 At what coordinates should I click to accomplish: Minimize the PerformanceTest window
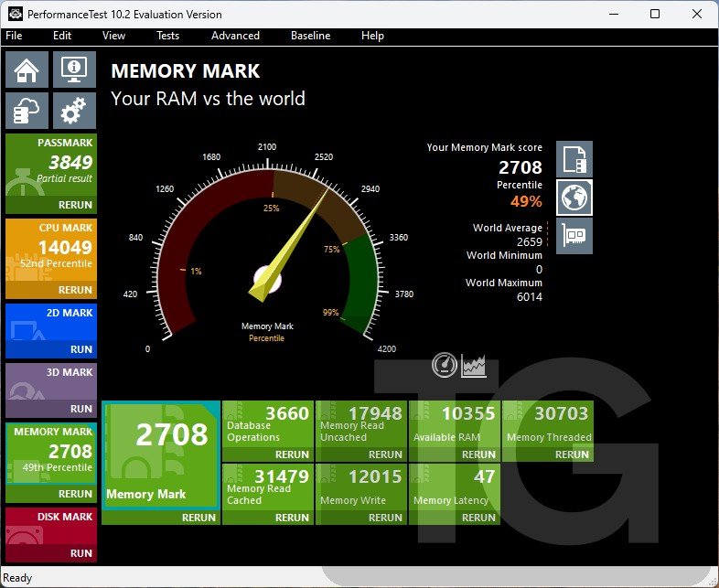point(614,14)
